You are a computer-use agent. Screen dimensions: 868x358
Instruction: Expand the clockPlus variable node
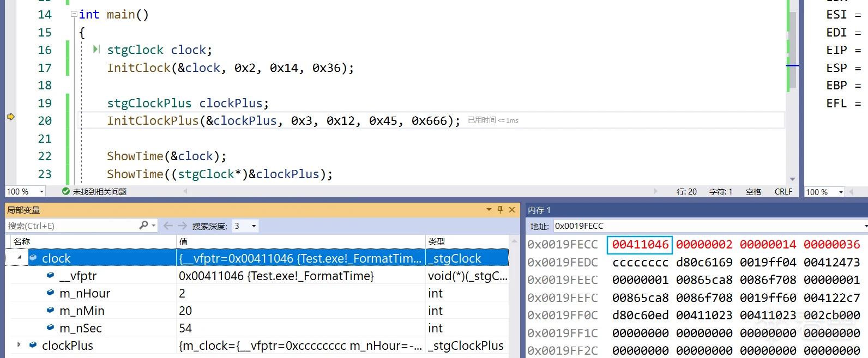click(x=19, y=345)
